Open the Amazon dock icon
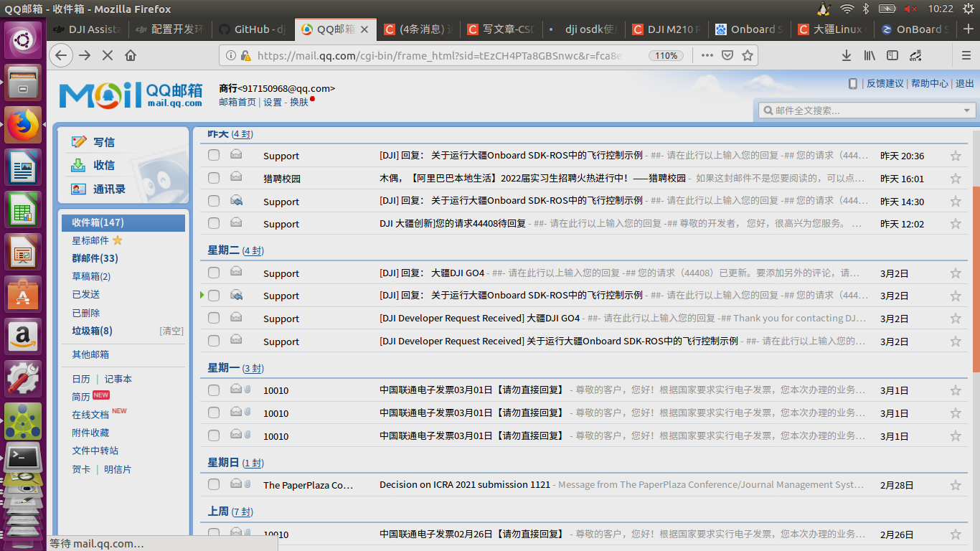The width and height of the screenshot is (980, 551). (x=23, y=336)
